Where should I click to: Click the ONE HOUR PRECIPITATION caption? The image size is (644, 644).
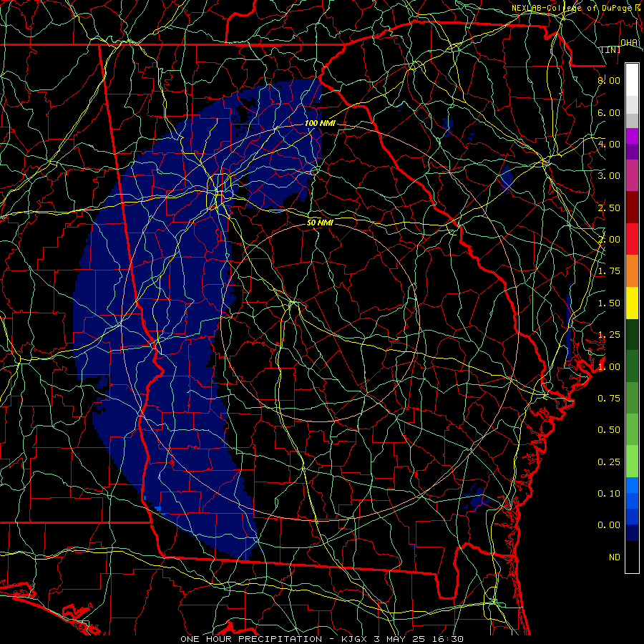point(251,639)
